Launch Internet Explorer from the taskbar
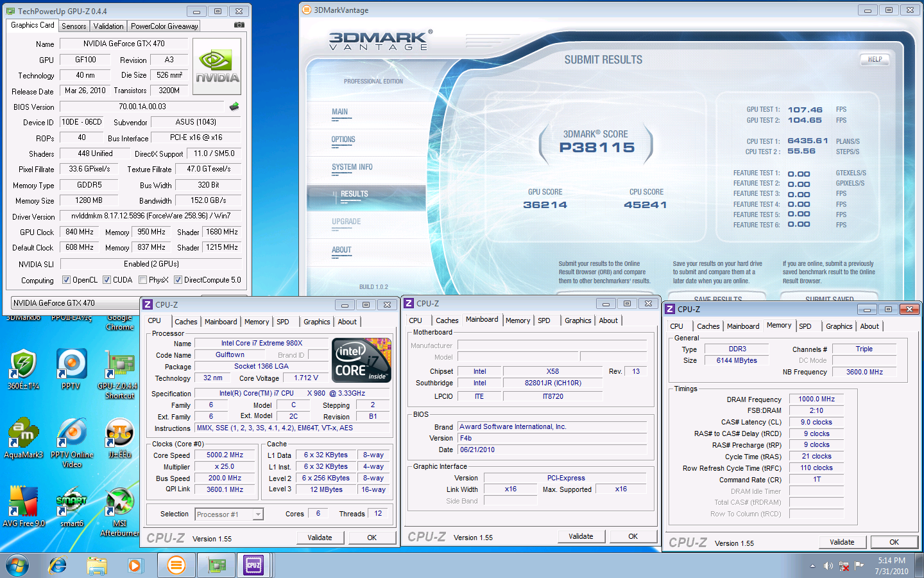 (58, 565)
